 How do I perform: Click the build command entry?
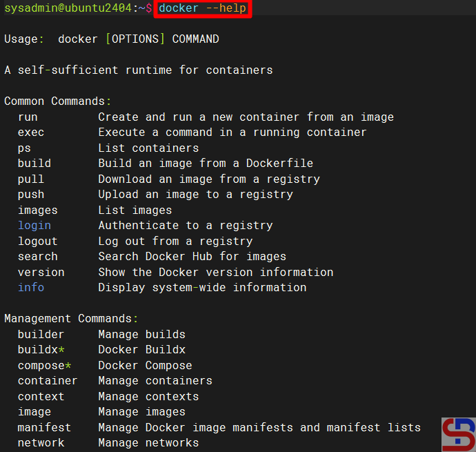tap(34, 164)
